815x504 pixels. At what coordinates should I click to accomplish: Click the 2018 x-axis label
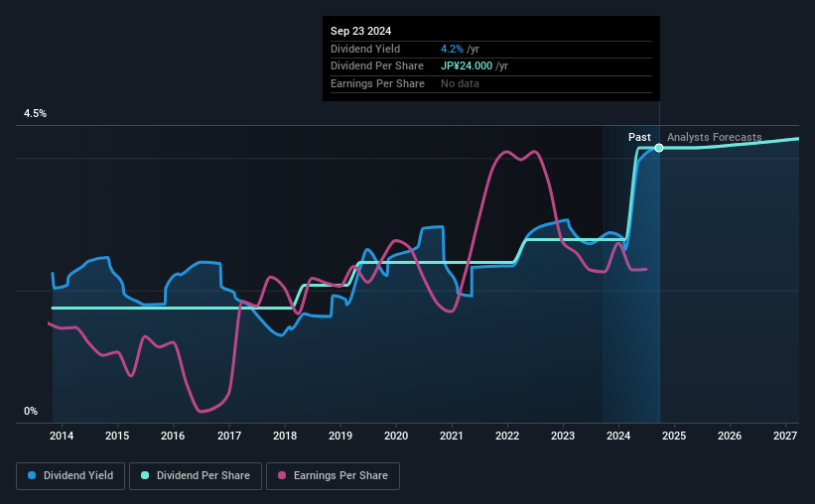click(x=285, y=436)
